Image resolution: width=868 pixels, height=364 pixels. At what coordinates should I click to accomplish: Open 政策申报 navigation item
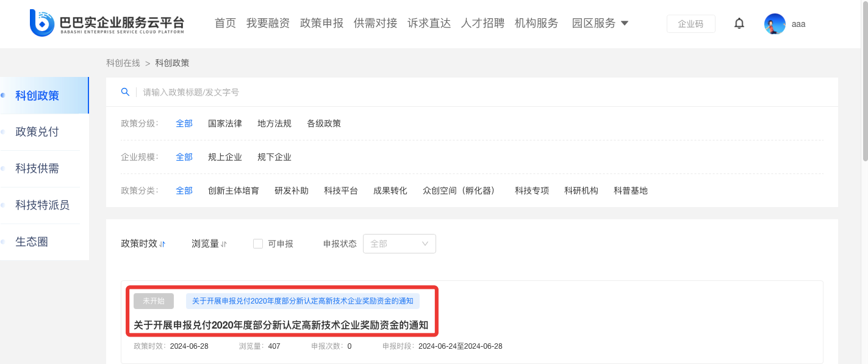tap(321, 23)
